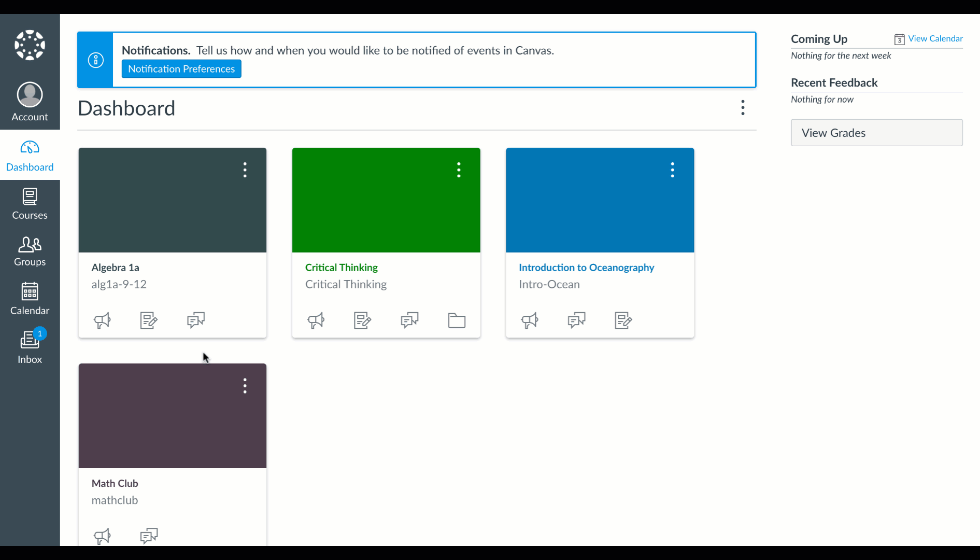Click the calendar icon beside View Calendar
The width and height of the screenshot is (980, 560).
tap(899, 39)
